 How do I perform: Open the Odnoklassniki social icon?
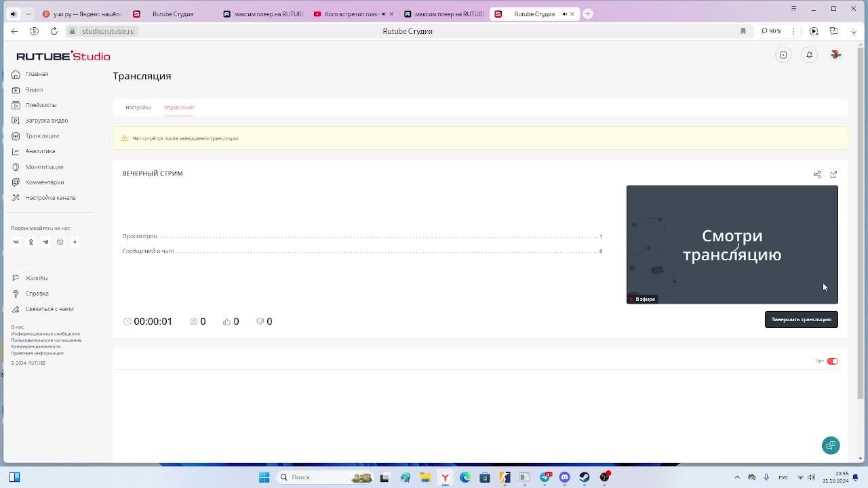click(31, 242)
